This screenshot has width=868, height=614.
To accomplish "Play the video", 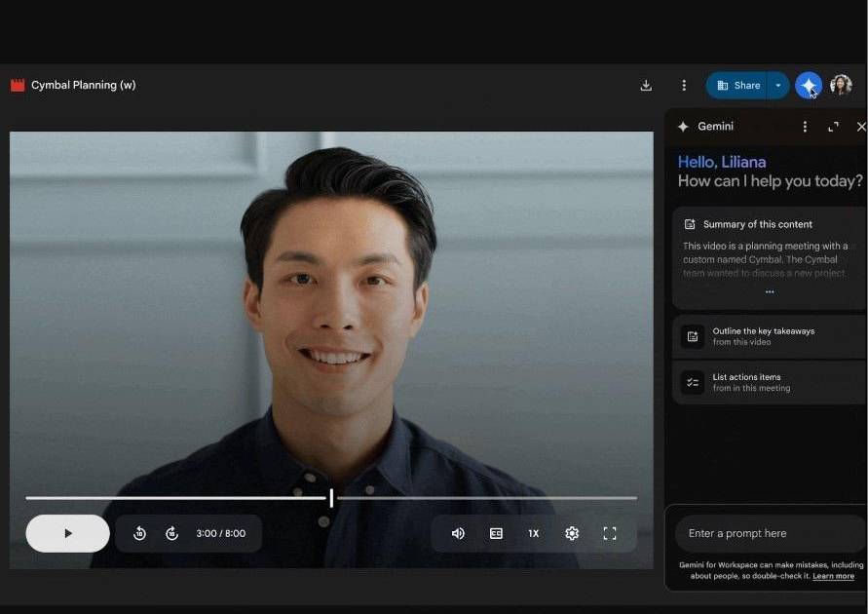I will tap(67, 533).
